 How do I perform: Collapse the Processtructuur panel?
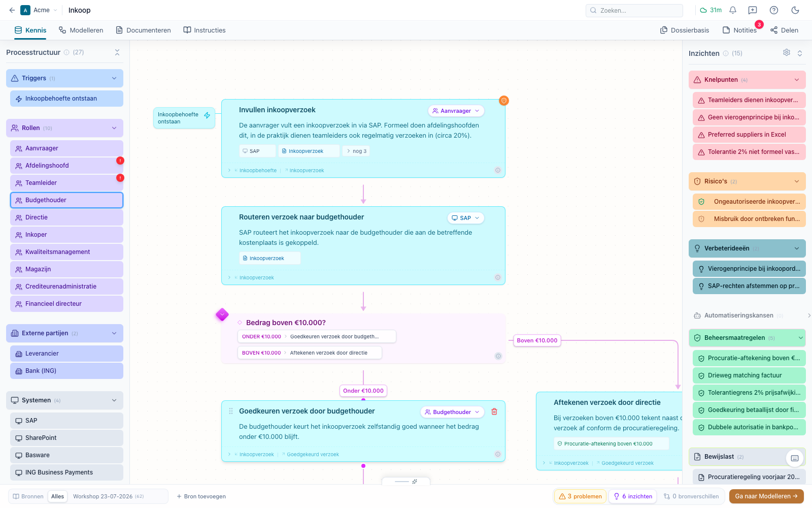[x=117, y=52]
